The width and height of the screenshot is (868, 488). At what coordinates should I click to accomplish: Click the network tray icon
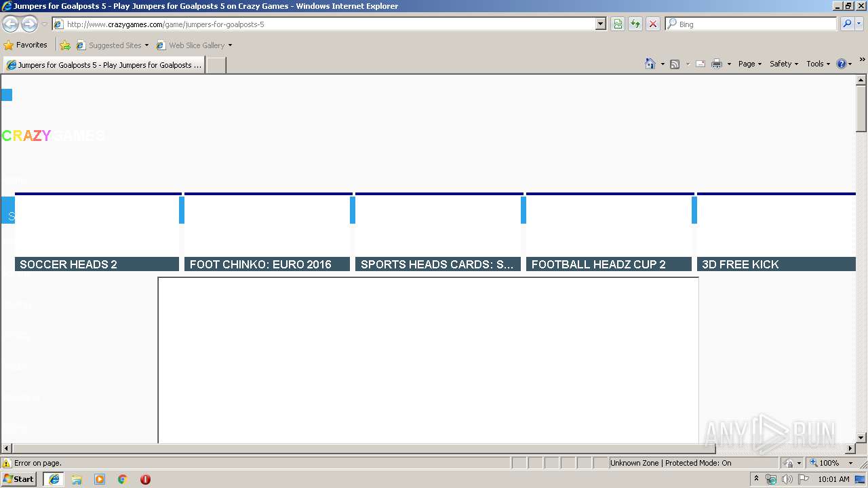[x=771, y=479]
